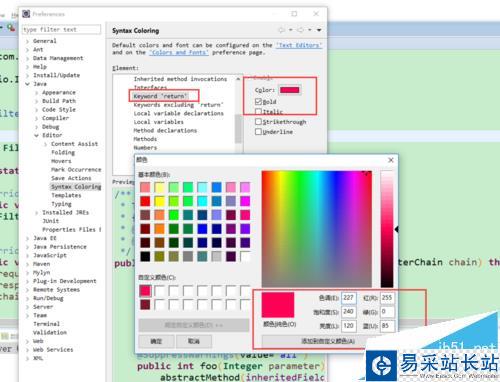The image size is (500, 382).
Task: Click the back navigation arrow in Syntax Coloring header
Action: pos(282,30)
